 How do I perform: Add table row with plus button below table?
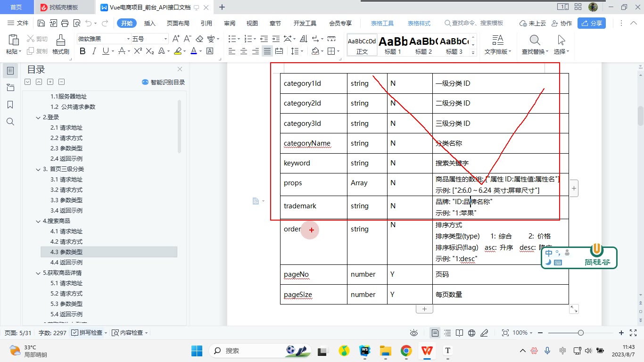(x=424, y=309)
